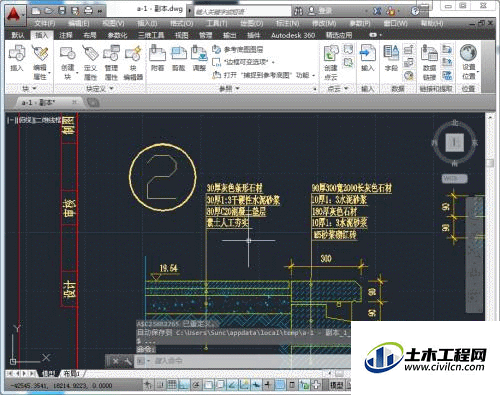
Task: Toggle ortho mode in status bar
Action: 184,385
